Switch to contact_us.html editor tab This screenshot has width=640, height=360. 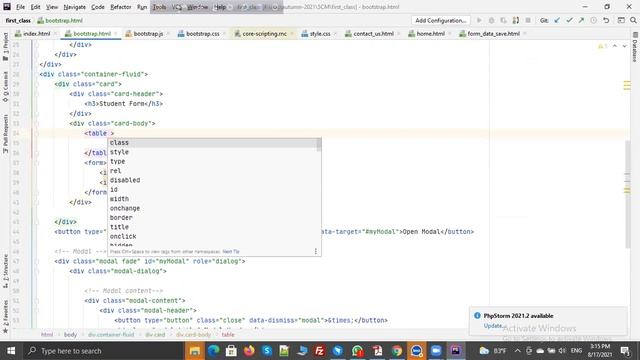pyautogui.click(x=373, y=34)
